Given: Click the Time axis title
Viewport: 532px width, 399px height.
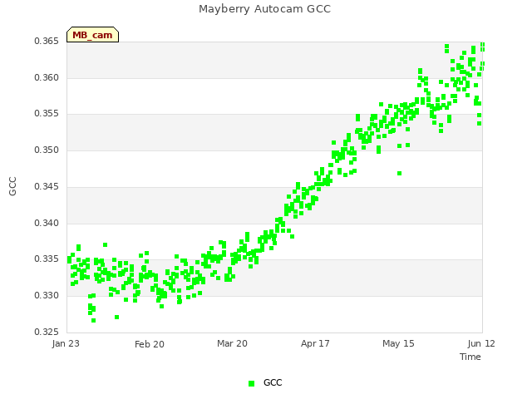Looking at the screenshot, I should 470,357.
